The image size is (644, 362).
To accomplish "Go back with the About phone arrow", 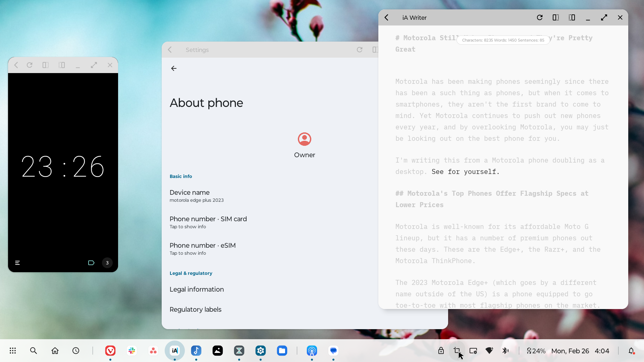I will coord(174,68).
